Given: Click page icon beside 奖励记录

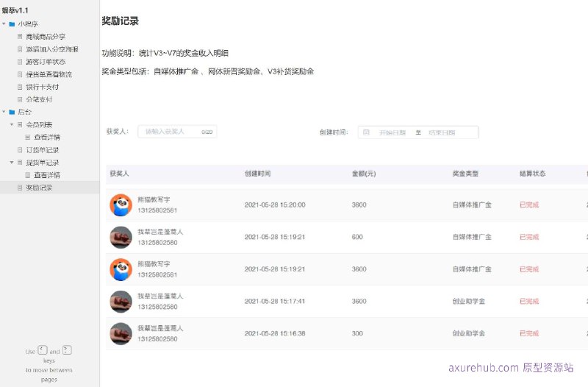Looking at the screenshot, I should pos(20,188).
